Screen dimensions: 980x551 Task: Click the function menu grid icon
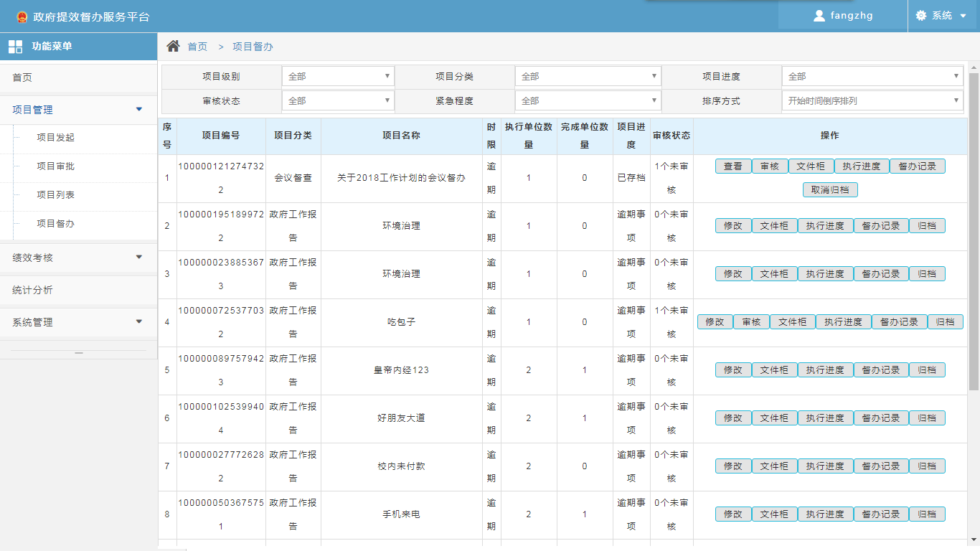[x=15, y=47]
